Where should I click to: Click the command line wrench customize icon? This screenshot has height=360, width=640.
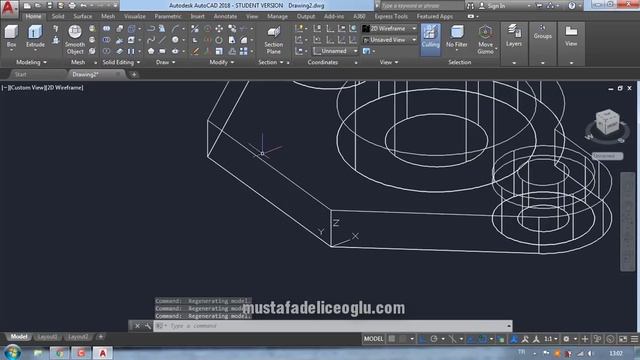coord(148,326)
